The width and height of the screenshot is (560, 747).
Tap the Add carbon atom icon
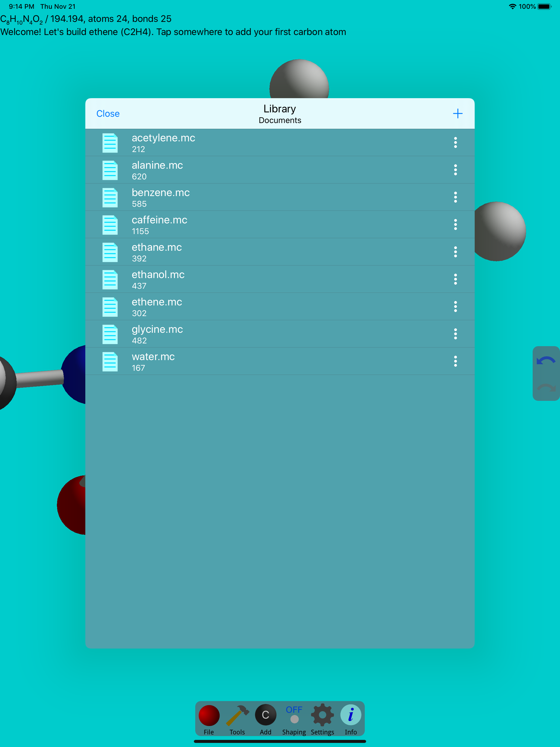tap(266, 715)
